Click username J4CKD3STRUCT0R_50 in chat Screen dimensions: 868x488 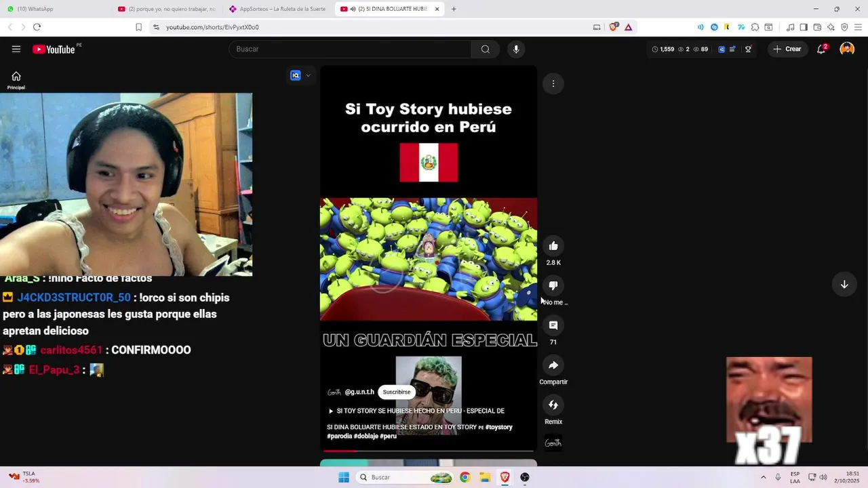pyautogui.click(x=74, y=298)
